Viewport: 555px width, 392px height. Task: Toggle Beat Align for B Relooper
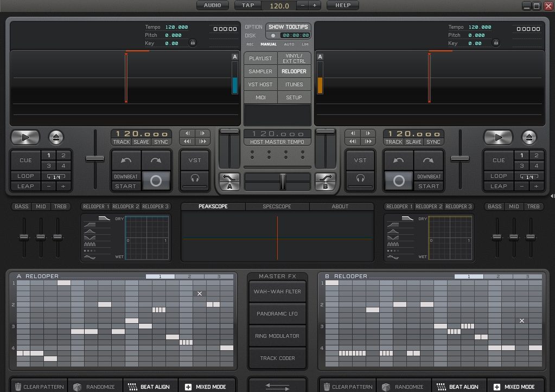(x=458, y=387)
